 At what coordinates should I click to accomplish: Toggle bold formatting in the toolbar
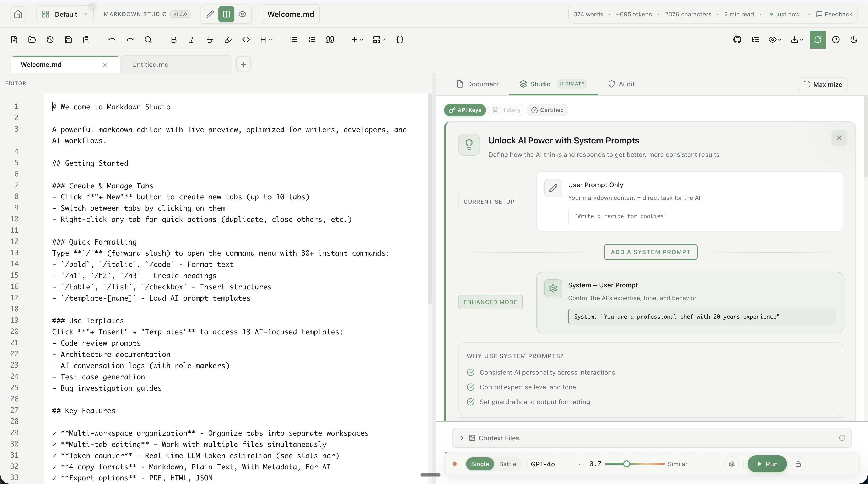pos(174,40)
